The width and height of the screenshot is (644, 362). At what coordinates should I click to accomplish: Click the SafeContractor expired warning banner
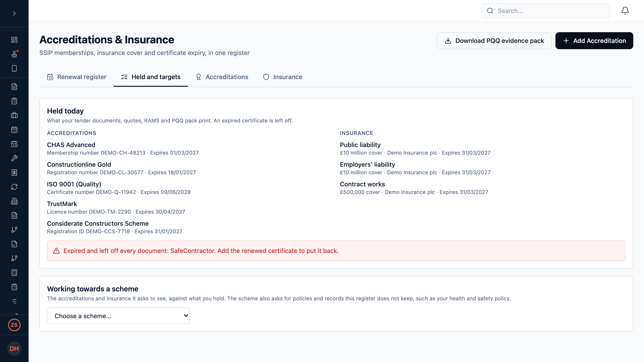pos(336,250)
